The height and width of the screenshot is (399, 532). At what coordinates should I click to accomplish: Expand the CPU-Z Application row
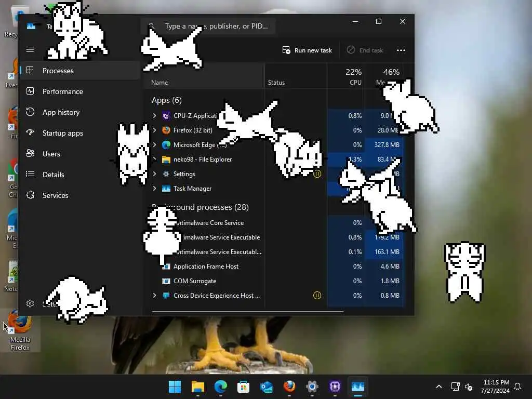click(154, 116)
